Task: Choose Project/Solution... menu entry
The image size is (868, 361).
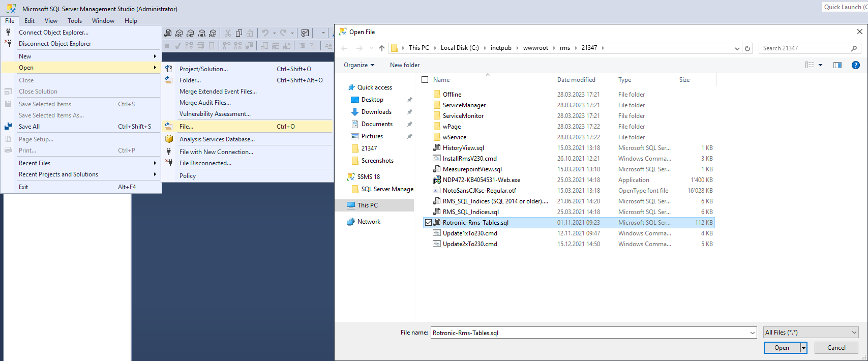Action: 248,69
